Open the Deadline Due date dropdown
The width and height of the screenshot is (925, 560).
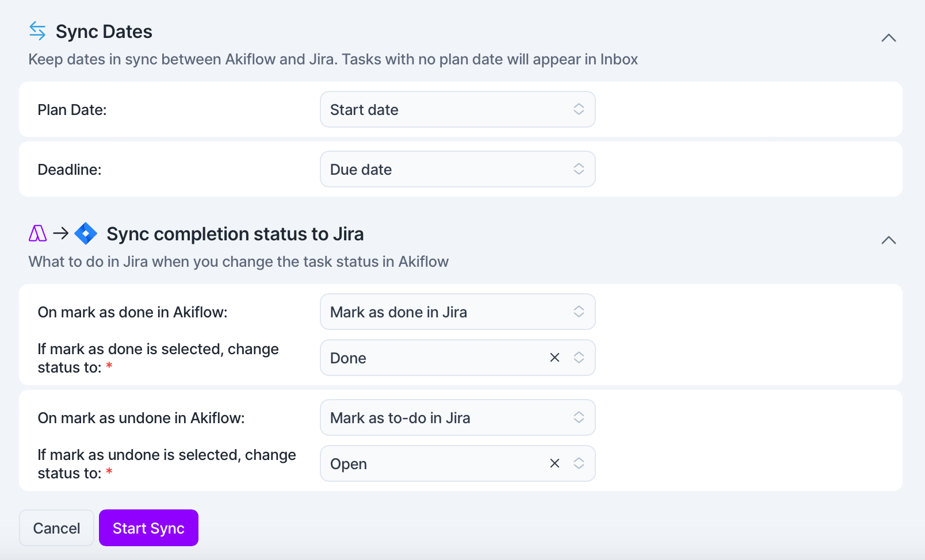(x=458, y=169)
